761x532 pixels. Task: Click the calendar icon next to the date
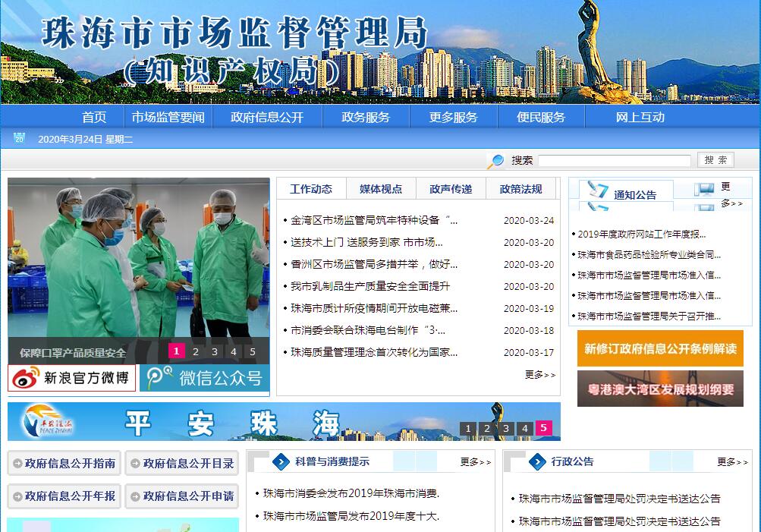click(20, 138)
